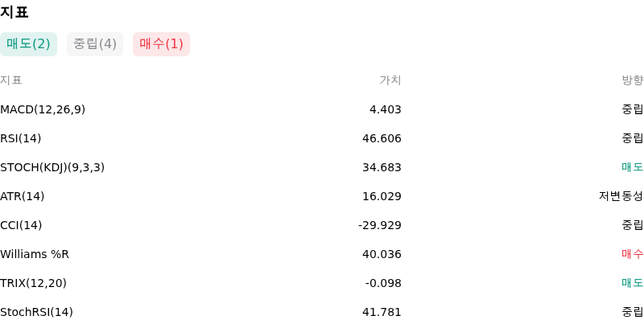Select the StochRSI(14) indicator
Screen dimensions: 644x320
(36, 312)
